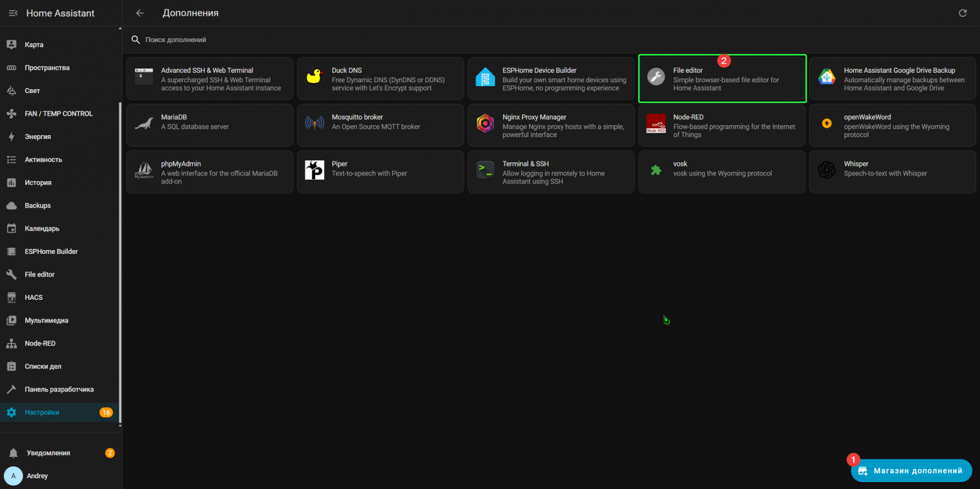The width and height of the screenshot is (980, 489).
Task: Click "Speech-to-text with Whisper" description
Action: click(x=886, y=173)
